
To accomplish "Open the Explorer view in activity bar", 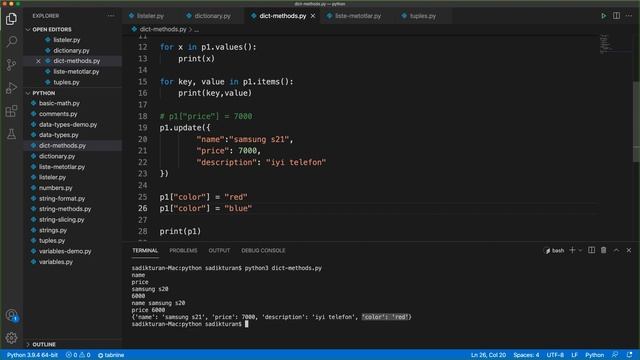I will pos(11,19).
